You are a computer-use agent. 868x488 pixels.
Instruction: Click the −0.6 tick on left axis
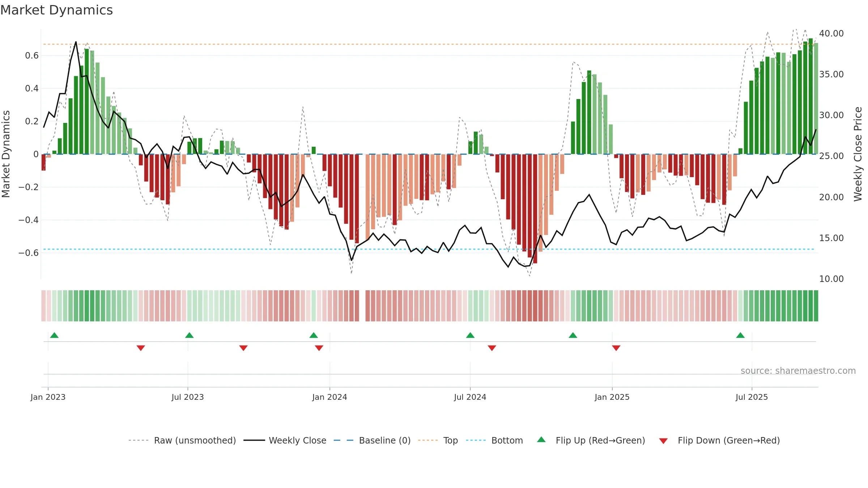[x=29, y=253]
